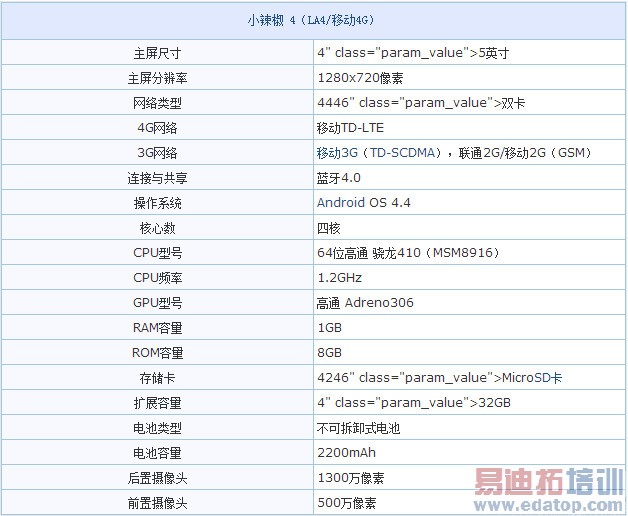Select the 蓝牙4.0 value

(x=339, y=178)
